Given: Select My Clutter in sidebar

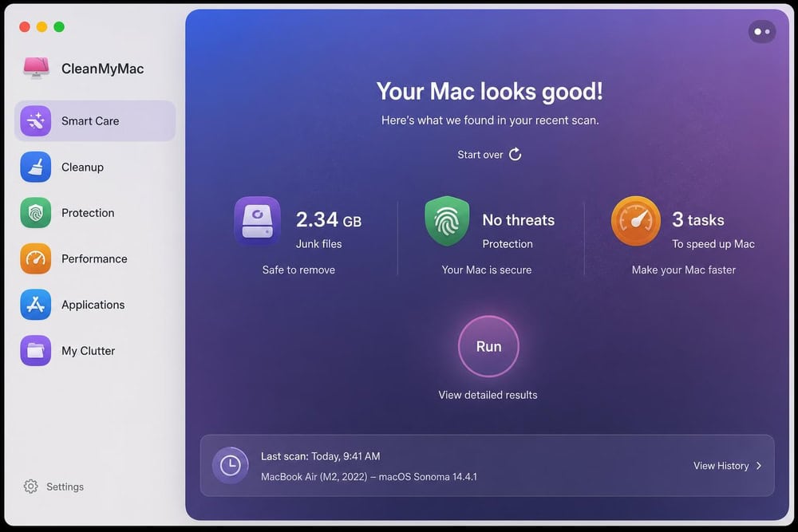Looking at the screenshot, I should (95, 350).
